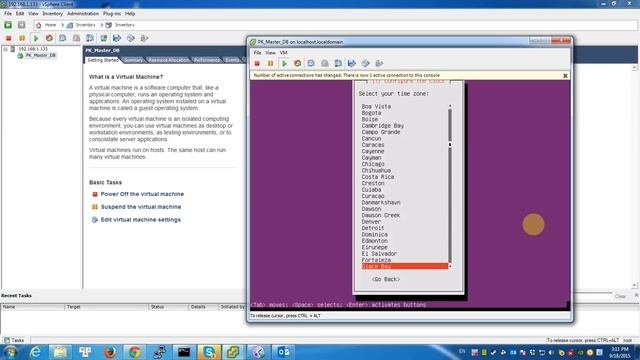Open the File menu in the console window
640x360 pixels.
tap(257, 53)
